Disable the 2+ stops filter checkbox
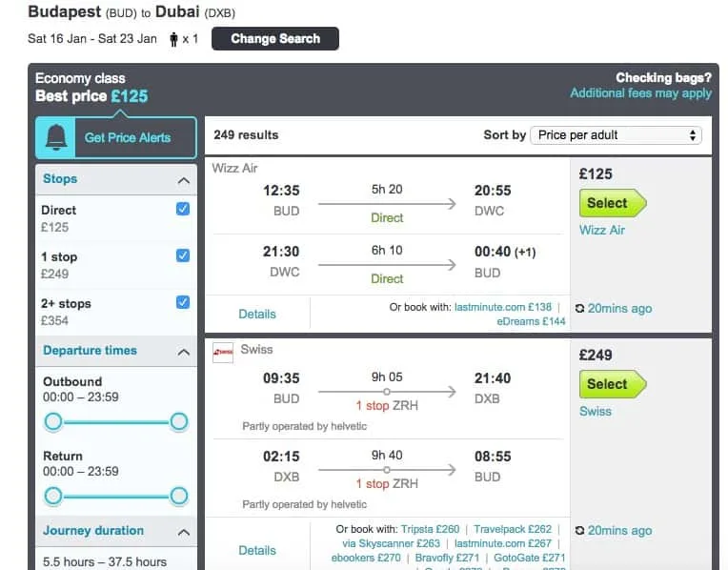The image size is (728, 570). tap(183, 302)
